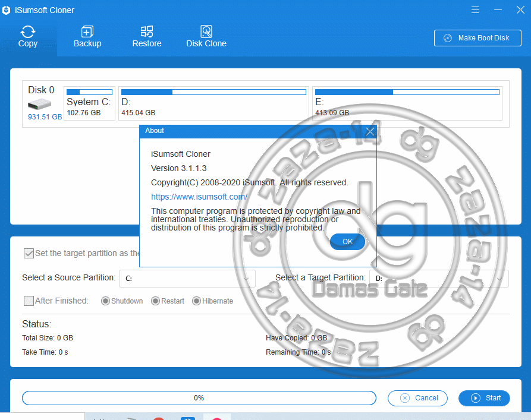Click the Have Copied: 0 GB status

point(296,338)
